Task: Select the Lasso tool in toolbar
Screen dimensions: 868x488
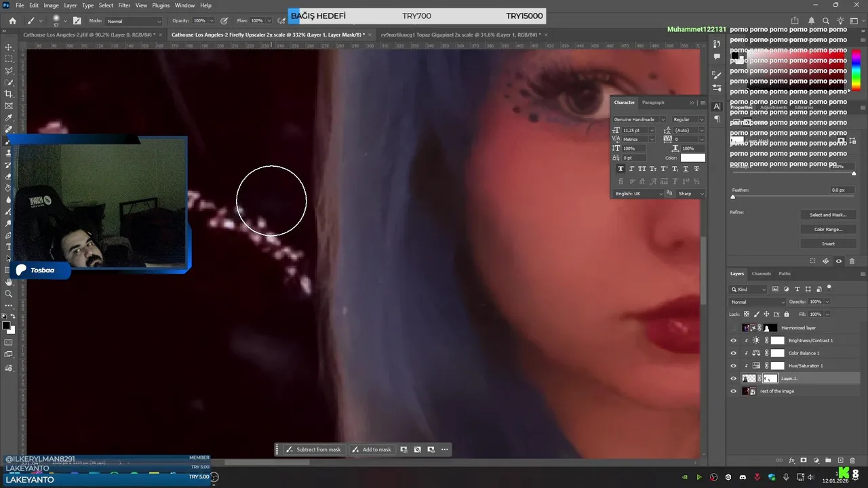Action: click(x=9, y=70)
